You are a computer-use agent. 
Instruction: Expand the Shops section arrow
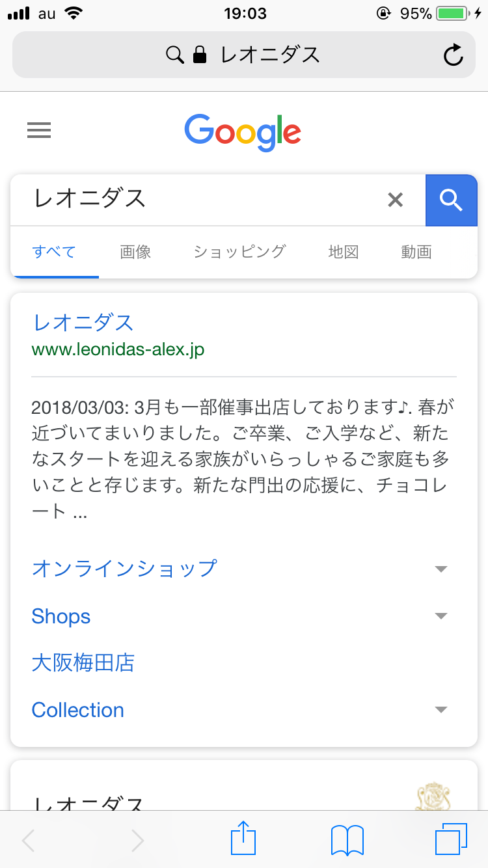pos(441,616)
